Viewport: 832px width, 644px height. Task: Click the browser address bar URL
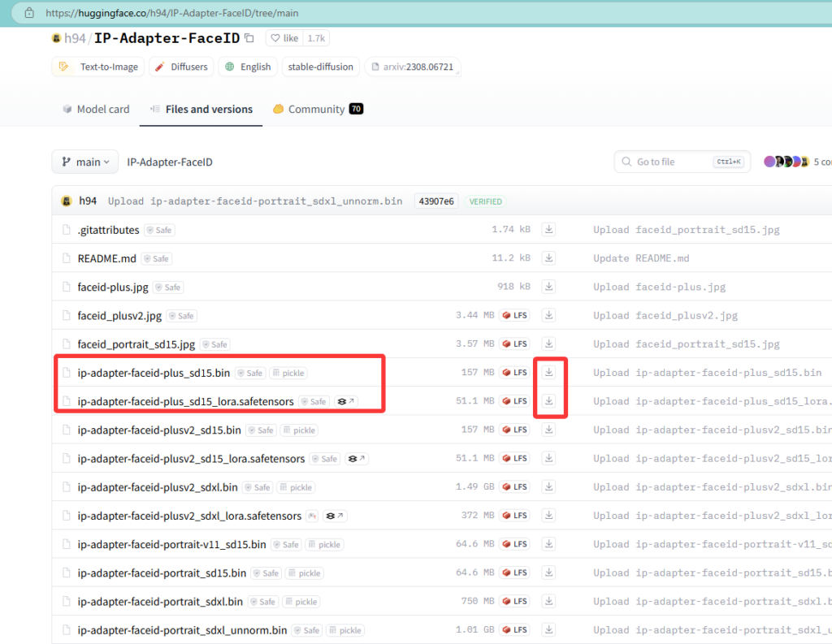[x=172, y=13]
